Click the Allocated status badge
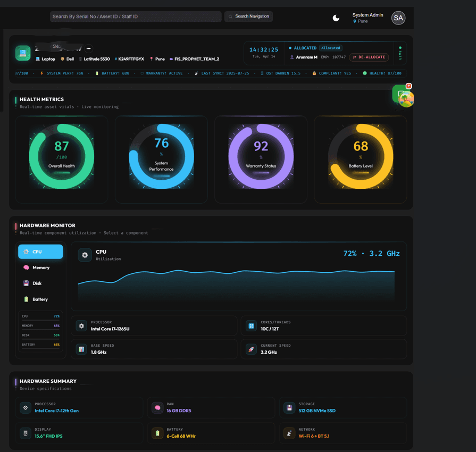This screenshot has height=452, width=476. pyautogui.click(x=331, y=48)
